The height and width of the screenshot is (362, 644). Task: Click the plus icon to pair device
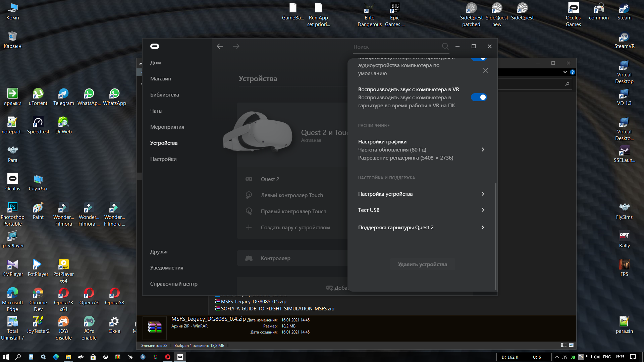tap(249, 227)
